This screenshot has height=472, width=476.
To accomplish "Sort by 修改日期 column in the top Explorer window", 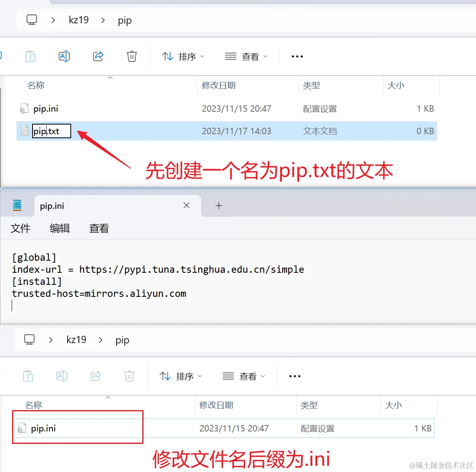I will pyautogui.click(x=219, y=85).
